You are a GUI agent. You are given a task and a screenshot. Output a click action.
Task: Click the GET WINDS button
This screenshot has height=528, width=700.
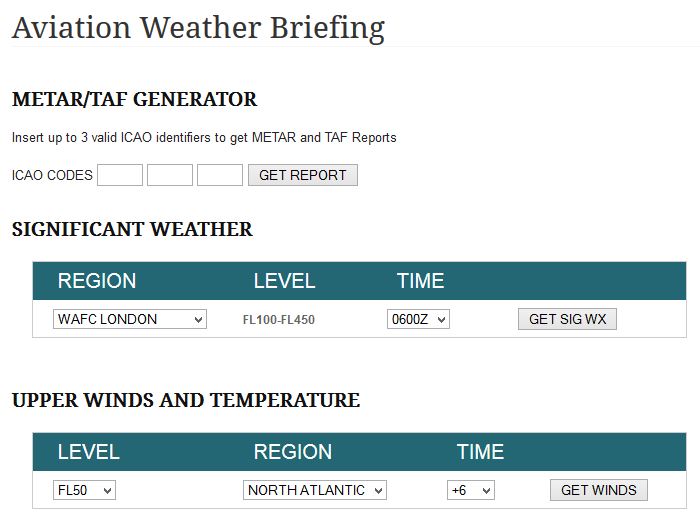pos(599,490)
